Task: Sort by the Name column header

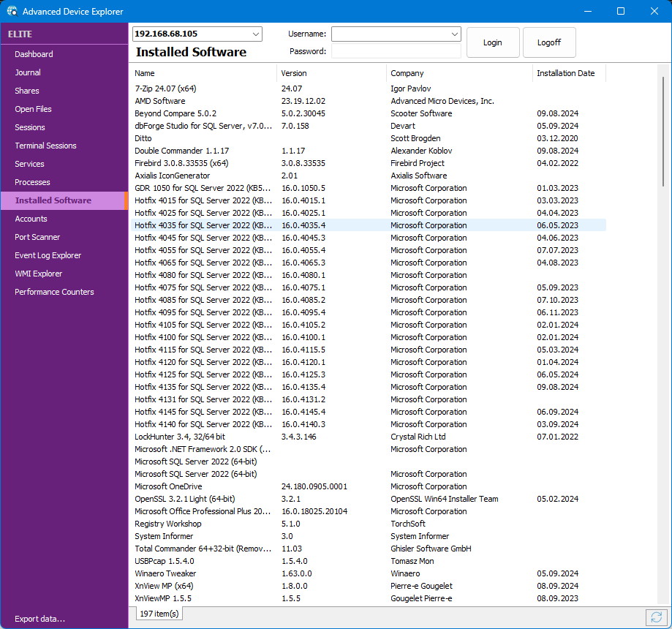Action: pos(203,73)
